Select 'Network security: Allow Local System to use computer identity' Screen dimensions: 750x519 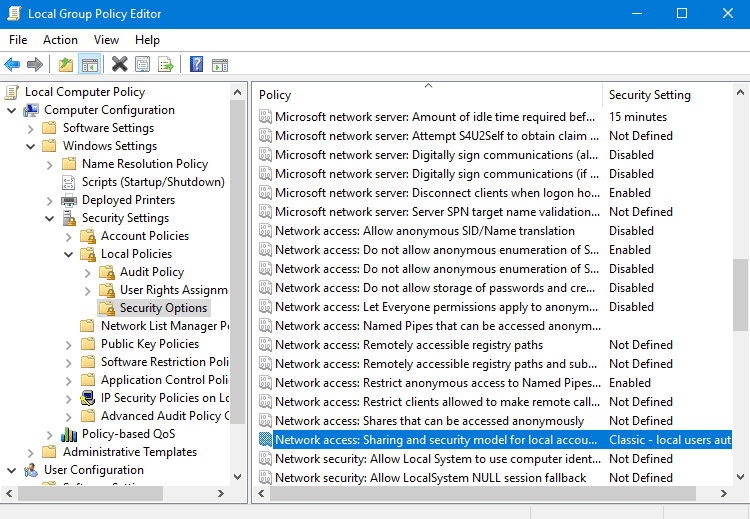pyautogui.click(x=495, y=459)
